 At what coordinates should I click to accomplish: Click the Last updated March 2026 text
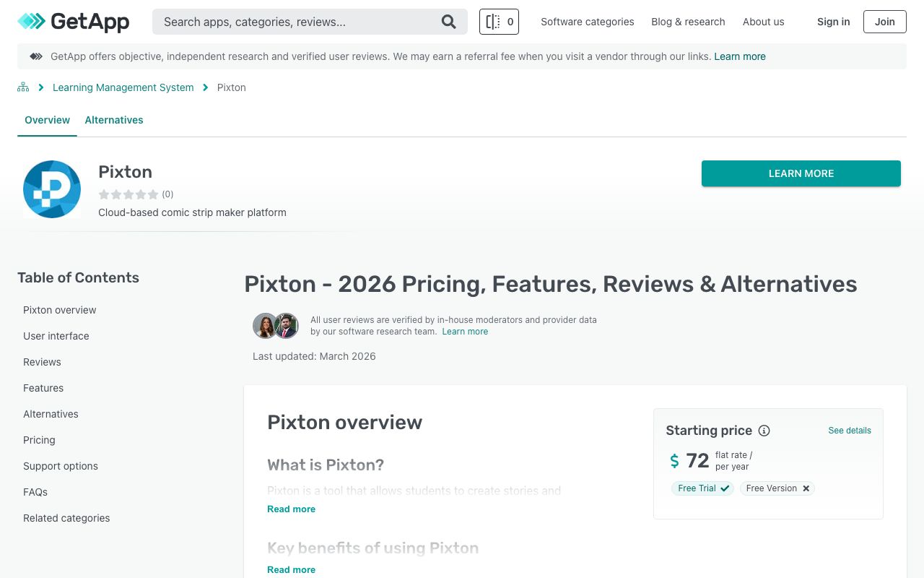point(314,356)
